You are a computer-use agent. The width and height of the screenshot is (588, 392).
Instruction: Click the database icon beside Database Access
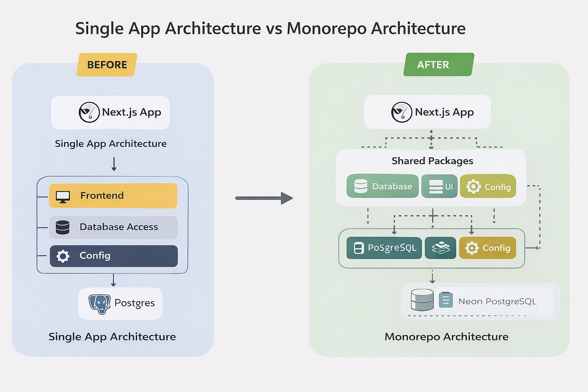tap(63, 227)
